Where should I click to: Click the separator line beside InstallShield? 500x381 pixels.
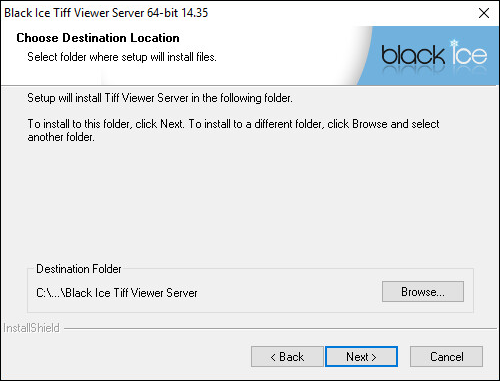pos(280,328)
